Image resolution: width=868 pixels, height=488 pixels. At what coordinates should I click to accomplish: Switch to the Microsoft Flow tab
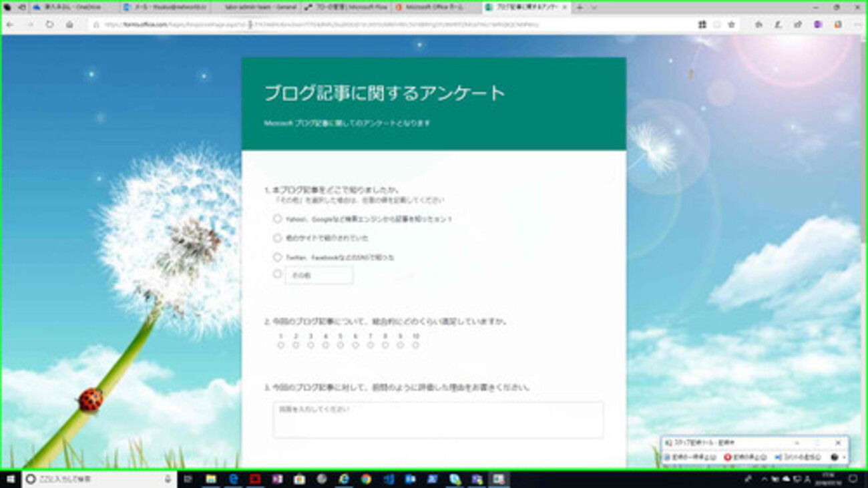pyautogui.click(x=346, y=7)
